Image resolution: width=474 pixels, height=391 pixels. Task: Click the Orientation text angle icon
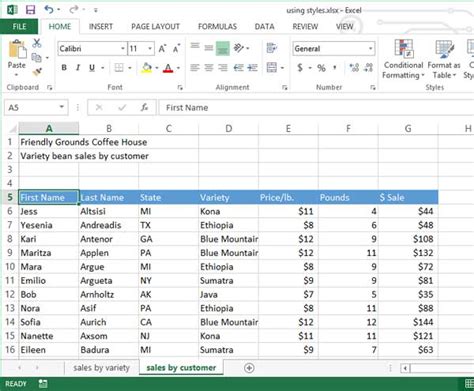point(239,48)
